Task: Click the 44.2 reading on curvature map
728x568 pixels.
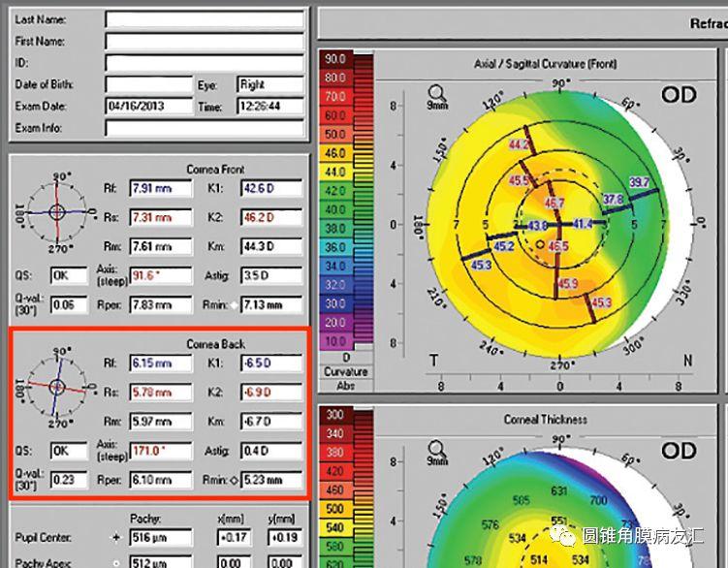Action: [520, 144]
